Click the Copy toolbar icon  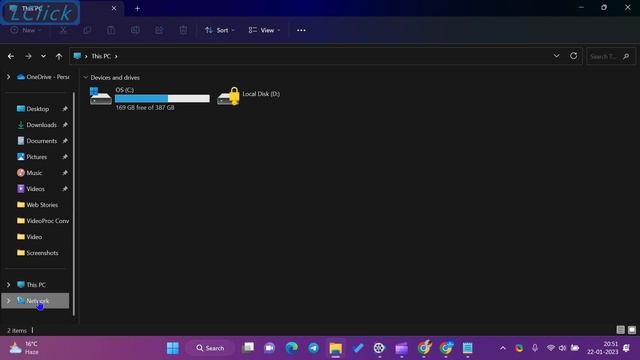[87, 30]
